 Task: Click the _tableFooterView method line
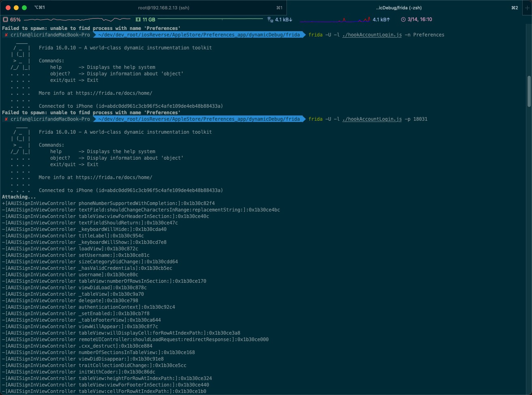pyautogui.click(x=81, y=320)
